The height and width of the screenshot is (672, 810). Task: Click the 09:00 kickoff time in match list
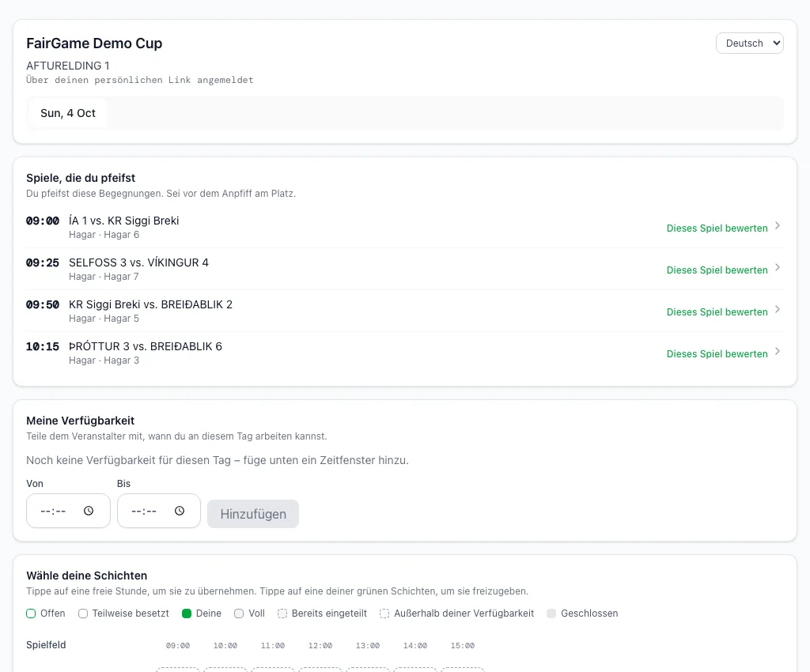coord(43,221)
